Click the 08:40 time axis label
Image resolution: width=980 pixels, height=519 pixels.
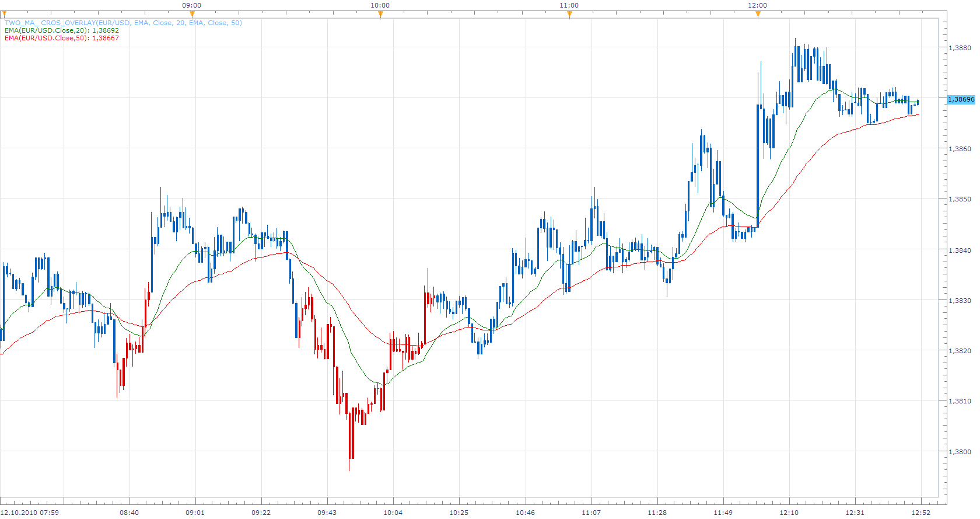129,513
